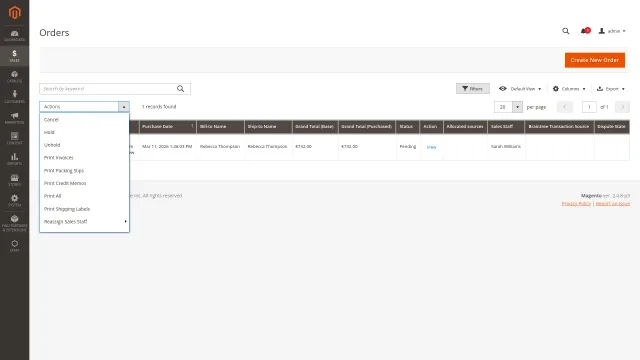Click the 1 records found text
This screenshot has width=640, height=360.
pyautogui.click(x=159, y=107)
